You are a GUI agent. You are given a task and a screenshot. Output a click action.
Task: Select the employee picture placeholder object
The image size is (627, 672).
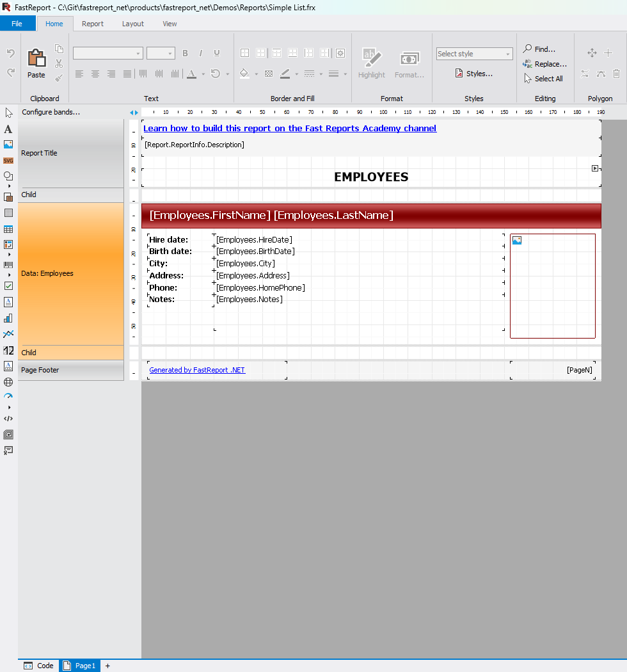552,286
